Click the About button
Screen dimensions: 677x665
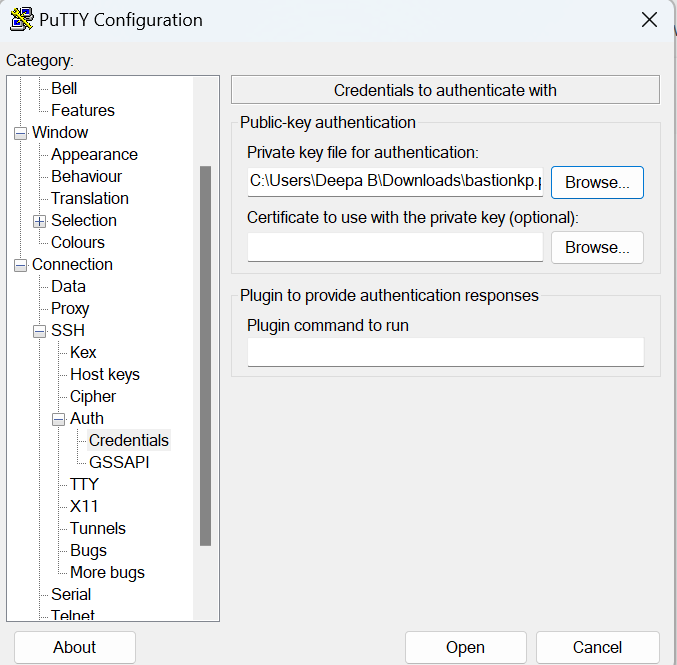[75, 648]
